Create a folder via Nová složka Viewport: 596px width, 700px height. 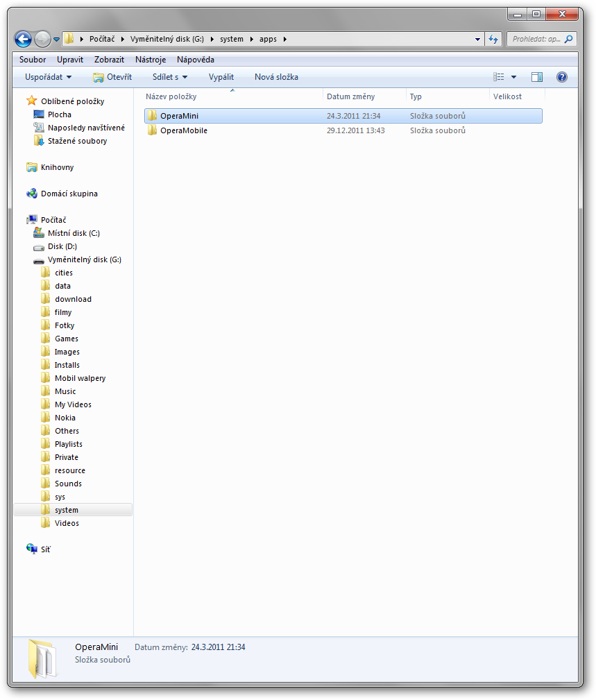[276, 77]
